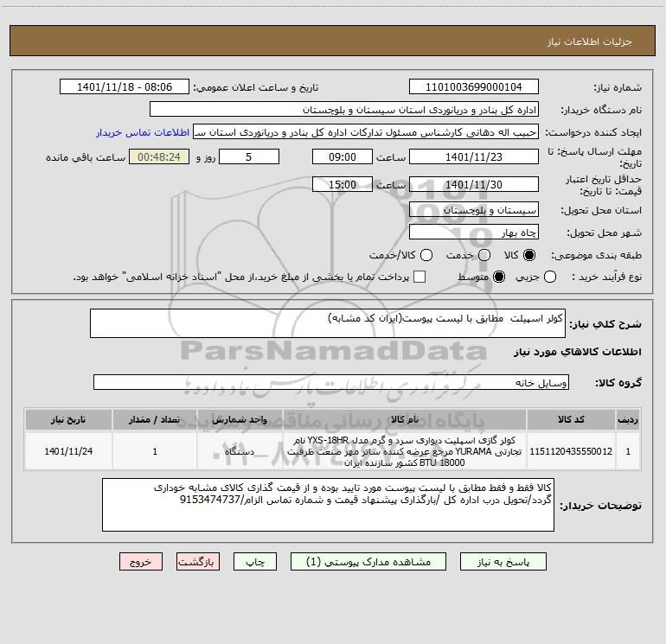Click the remaining time field 00:48:24
Screen dimensions: 666x644
(x=159, y=156)
